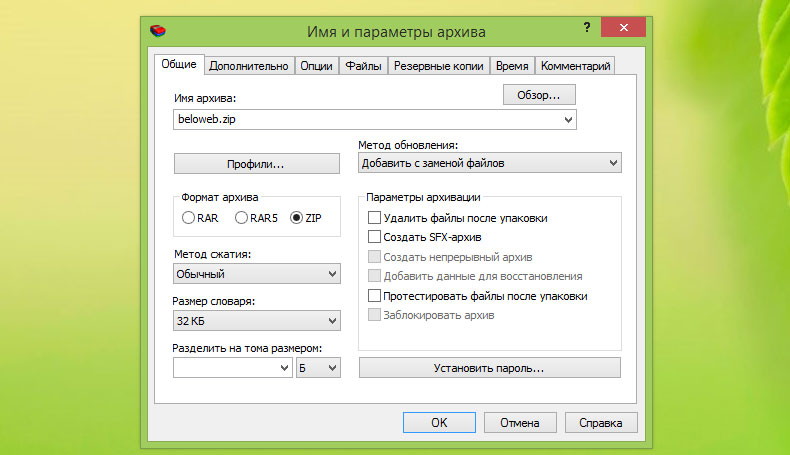The image size is (790, 455).
Task: Select the RAR5 archive format
Action: tap(241, 218)
